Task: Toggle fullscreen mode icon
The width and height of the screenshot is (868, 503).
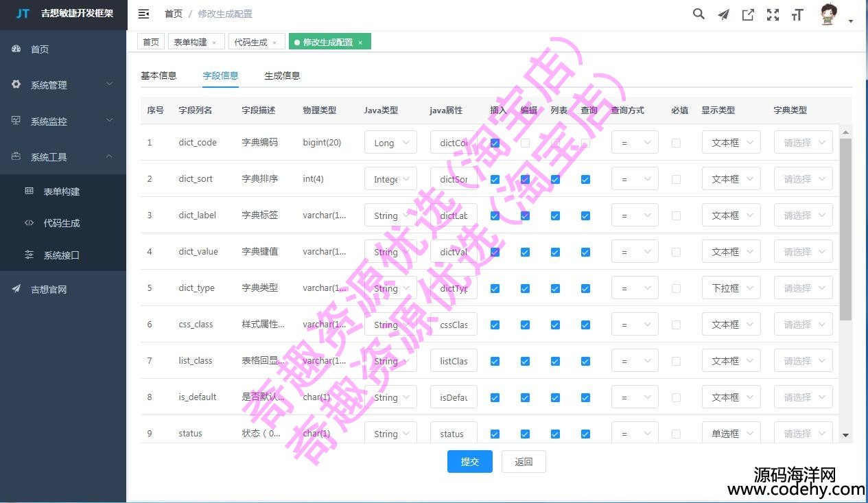Action: click(773, 14)
